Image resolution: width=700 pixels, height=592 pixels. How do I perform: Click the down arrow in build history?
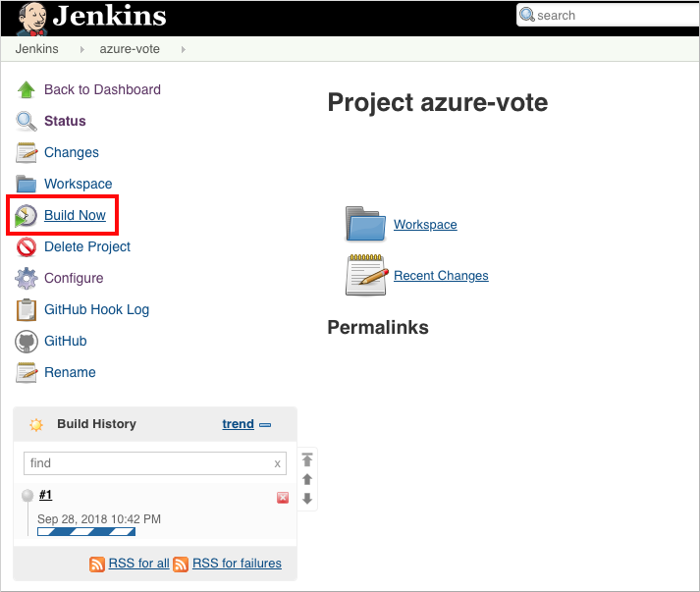pyautogui.click(x=307, y=499)
